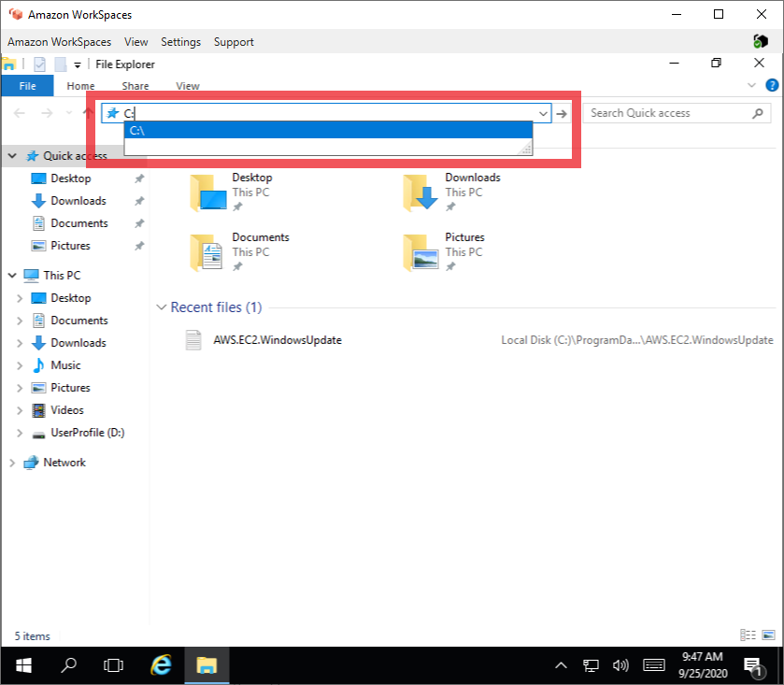Click the Properties quick access toolbar icon
This screenshot has height=685, width=784.
tap(39, 64)
